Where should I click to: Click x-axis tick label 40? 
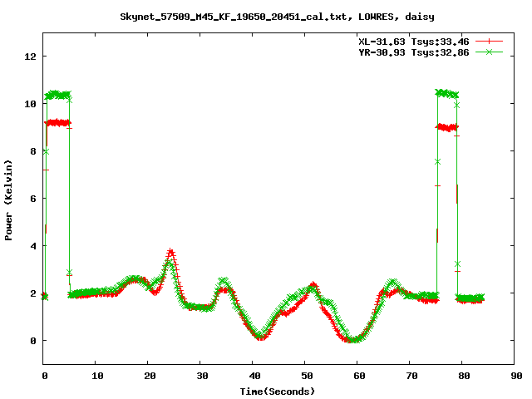pyautogui.click(x=254, y=376)
